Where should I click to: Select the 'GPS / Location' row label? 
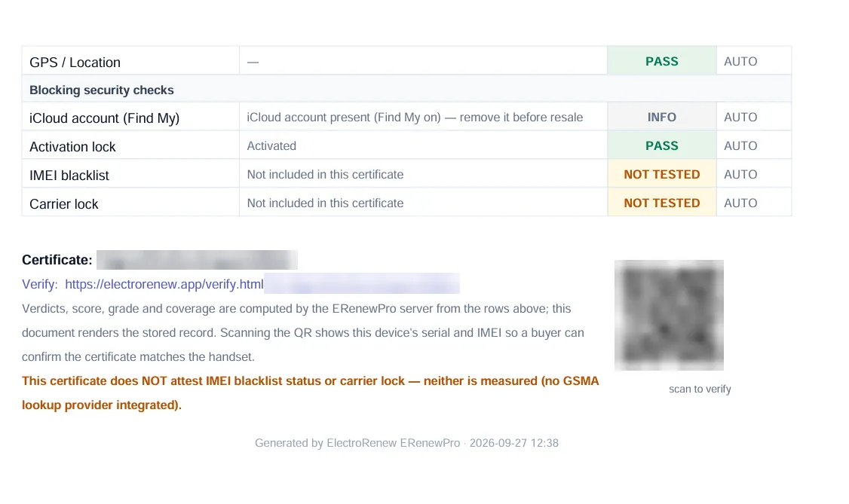75,63
